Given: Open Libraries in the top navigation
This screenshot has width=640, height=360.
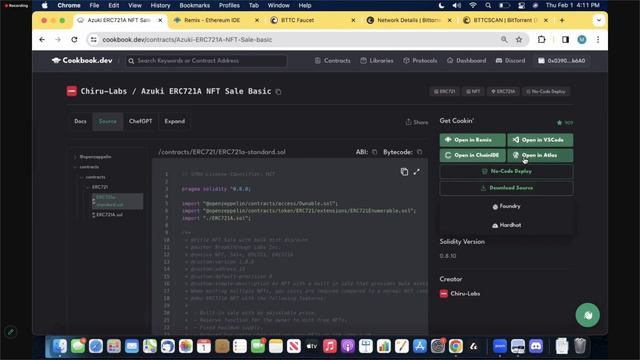Looking at the screenshot, I should tap(377, 60).
